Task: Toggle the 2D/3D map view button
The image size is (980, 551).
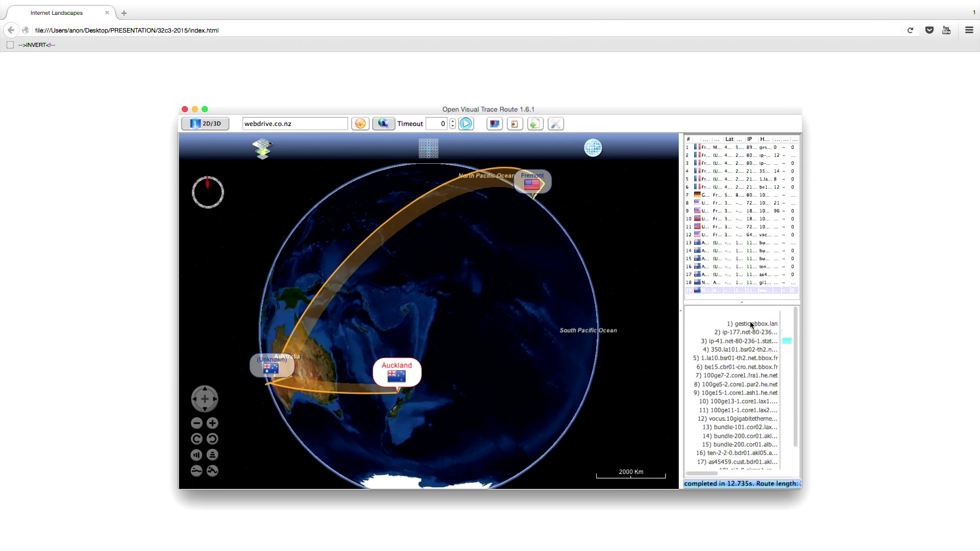Action: 205,123
